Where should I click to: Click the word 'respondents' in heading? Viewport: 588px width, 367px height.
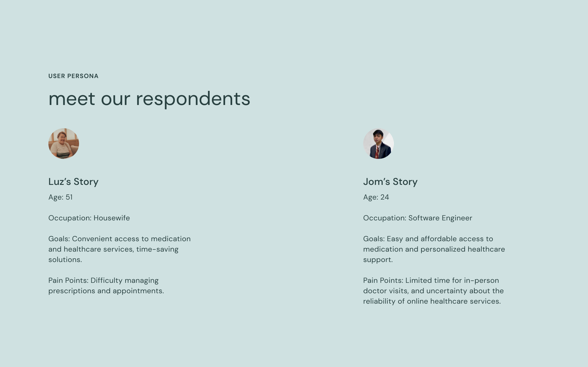(x=193, y=99)
